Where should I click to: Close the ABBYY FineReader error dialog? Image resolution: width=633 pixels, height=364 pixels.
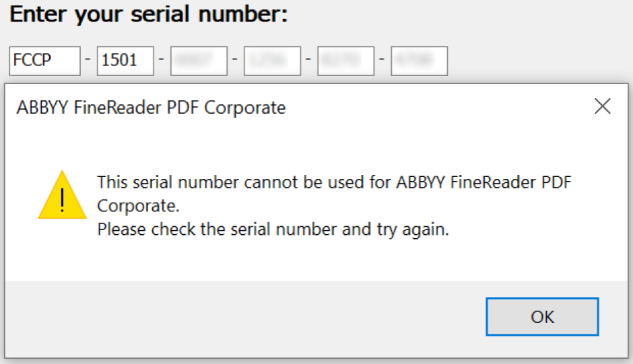click(x=602, y=106)
